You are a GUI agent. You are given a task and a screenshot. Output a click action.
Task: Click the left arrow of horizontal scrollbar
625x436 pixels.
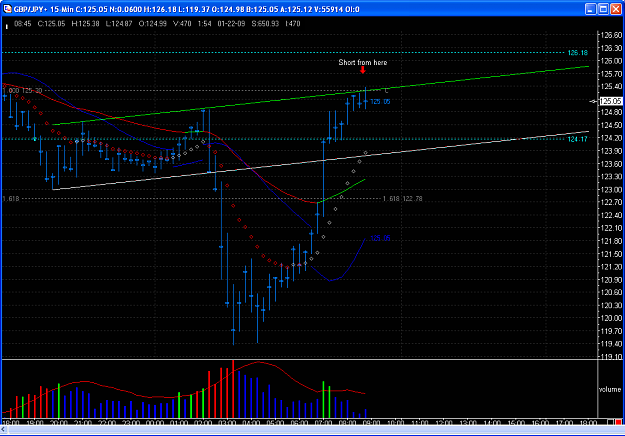coord(4,430)
